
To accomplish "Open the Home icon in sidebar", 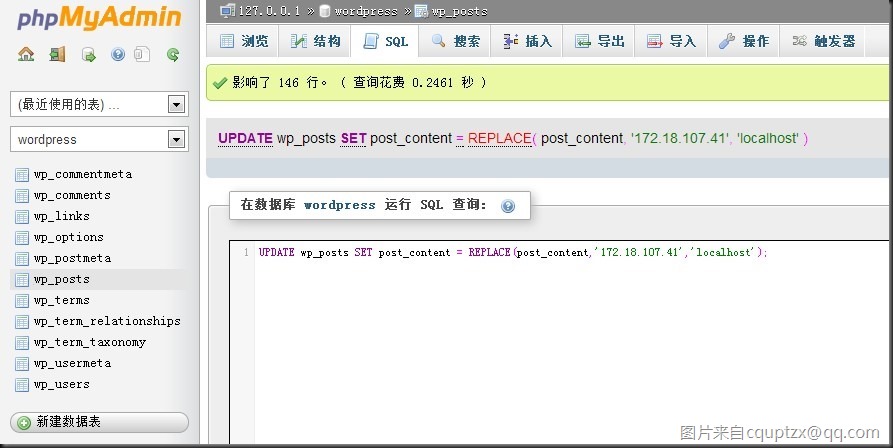I will point(26,54).
